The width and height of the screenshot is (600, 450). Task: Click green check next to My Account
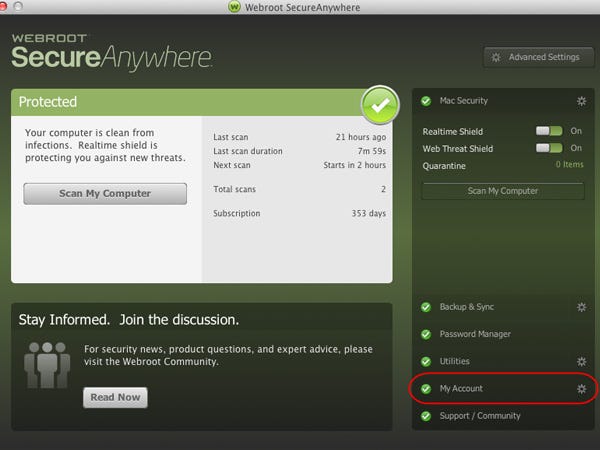coord(426,389)
